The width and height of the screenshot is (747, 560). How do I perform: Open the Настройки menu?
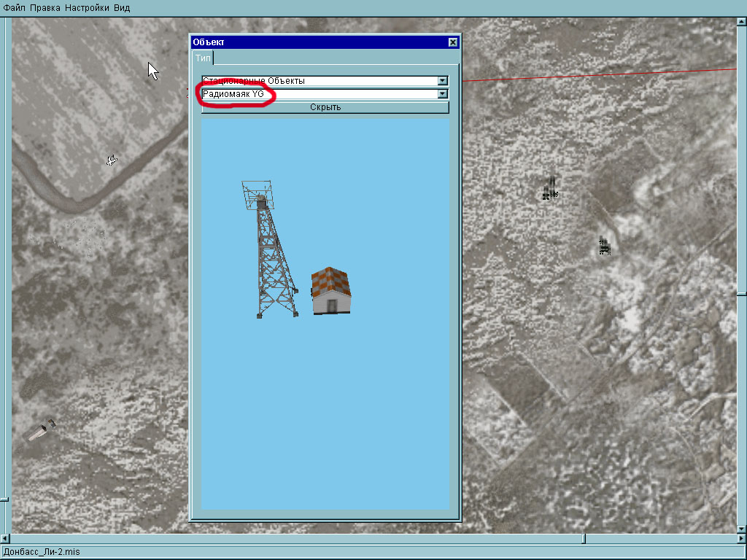coord(88,8)
